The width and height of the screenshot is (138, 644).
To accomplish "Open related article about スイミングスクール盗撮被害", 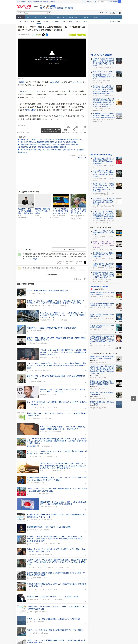I will pyautogui.click(x=49, y=140).
